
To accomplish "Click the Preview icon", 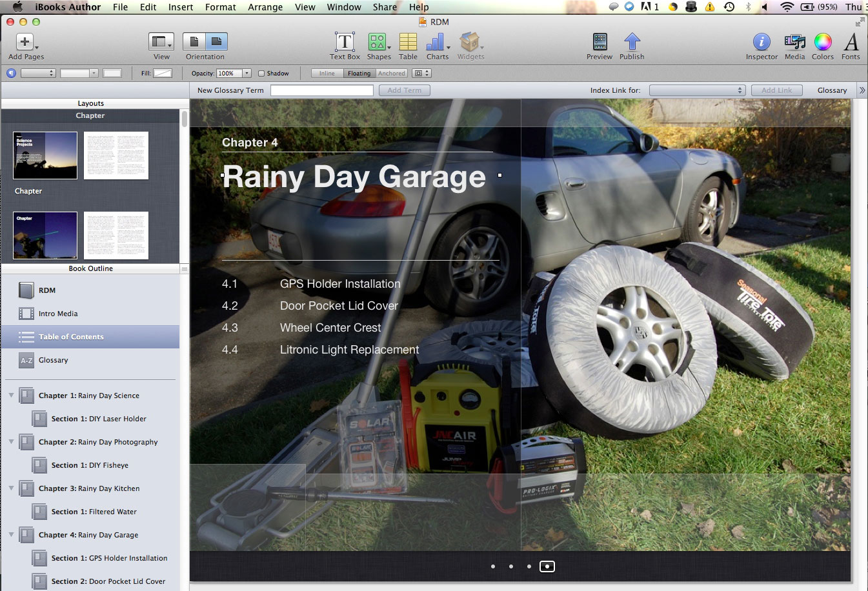I will click(x=600, y=42).
